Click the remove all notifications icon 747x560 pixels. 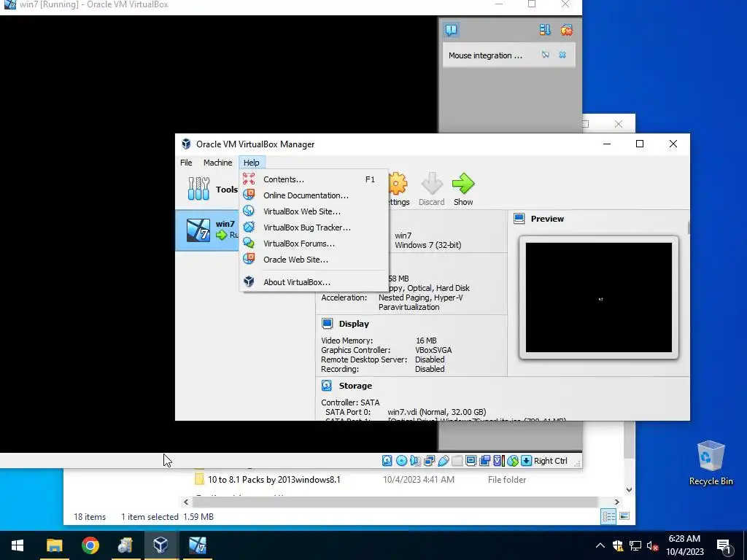pyautogui.click(x=566, y=30)
